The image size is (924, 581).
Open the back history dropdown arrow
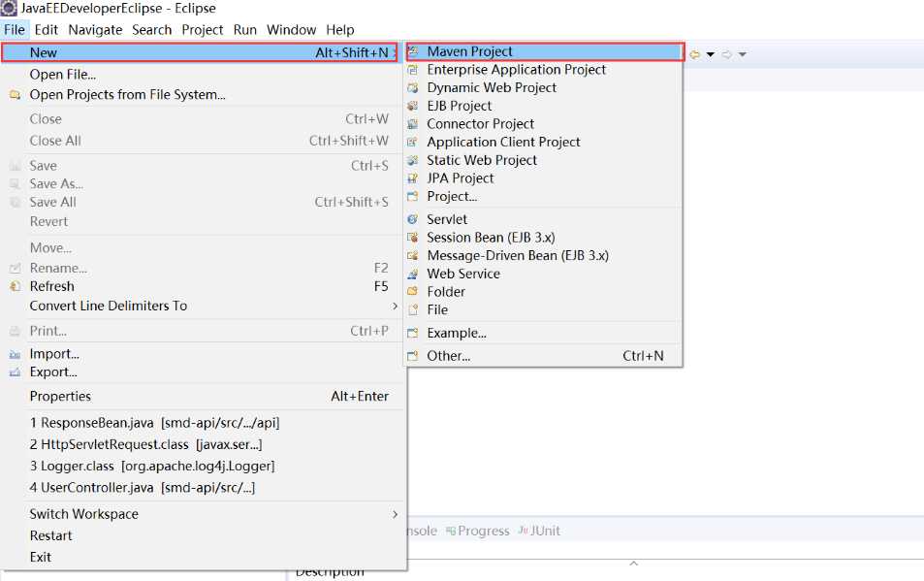(711, 54)
